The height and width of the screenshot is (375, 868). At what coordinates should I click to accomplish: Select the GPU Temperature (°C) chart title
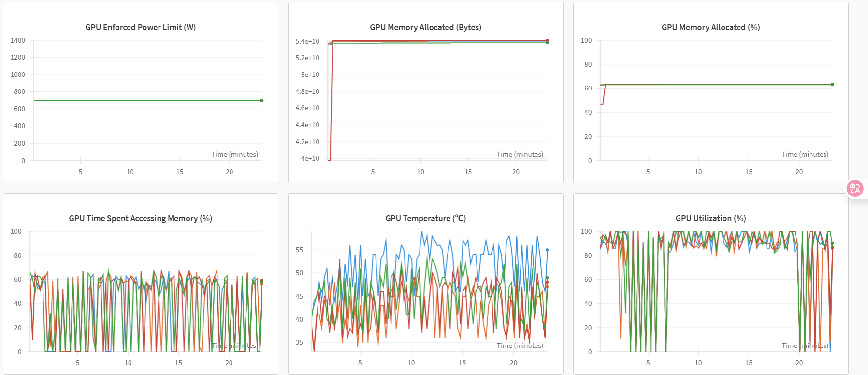(425, 218)
